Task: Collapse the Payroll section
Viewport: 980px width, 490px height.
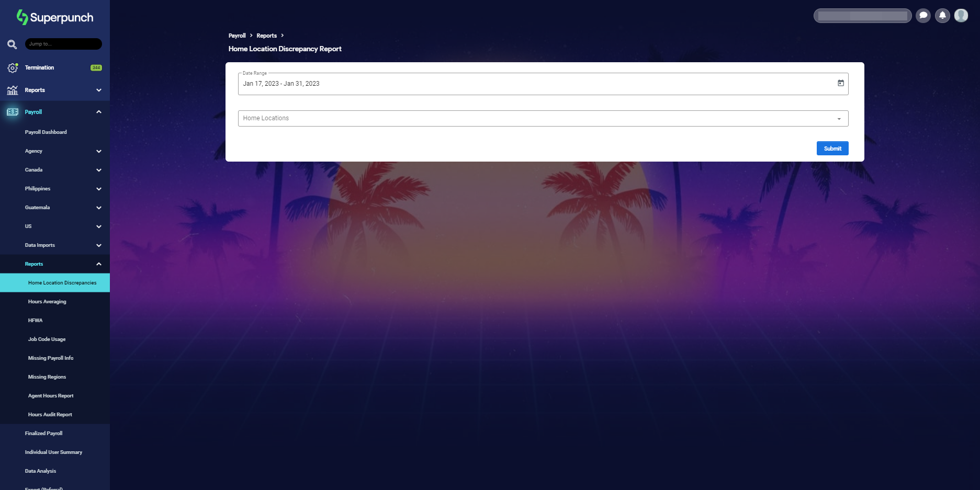Action: click(x=99, y=111)
